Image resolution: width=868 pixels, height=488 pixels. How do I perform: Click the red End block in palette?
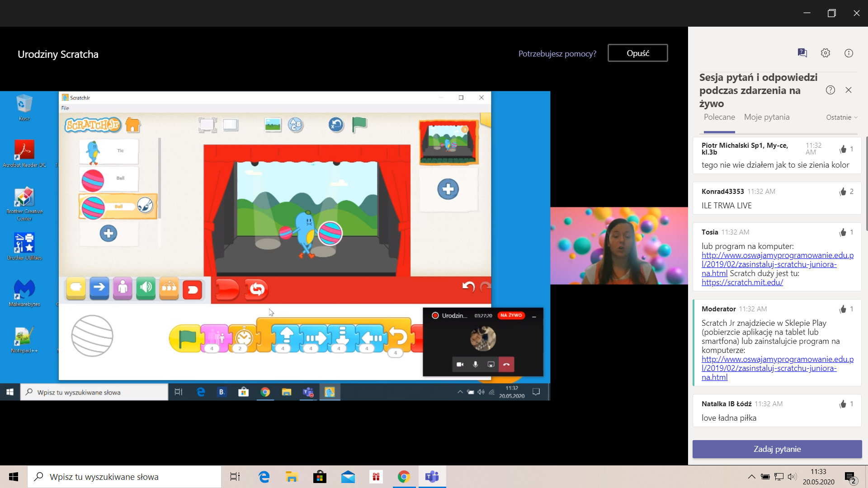(227, 289)
